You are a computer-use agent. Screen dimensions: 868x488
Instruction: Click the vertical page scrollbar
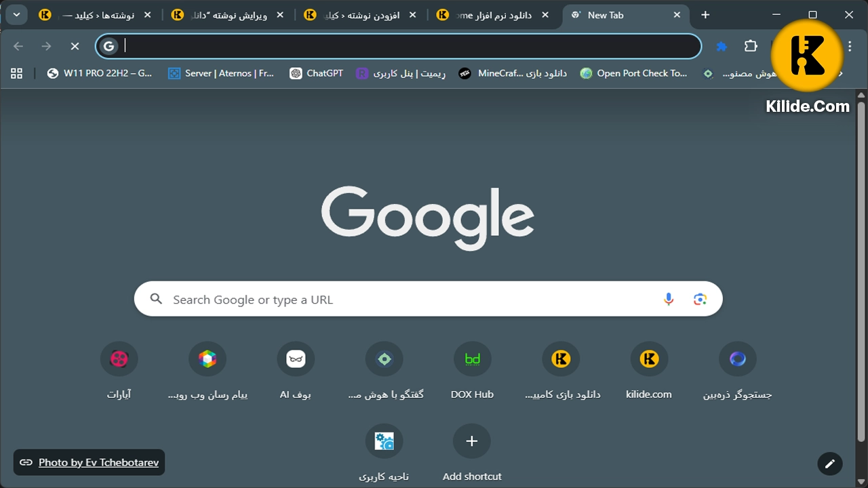861,271
